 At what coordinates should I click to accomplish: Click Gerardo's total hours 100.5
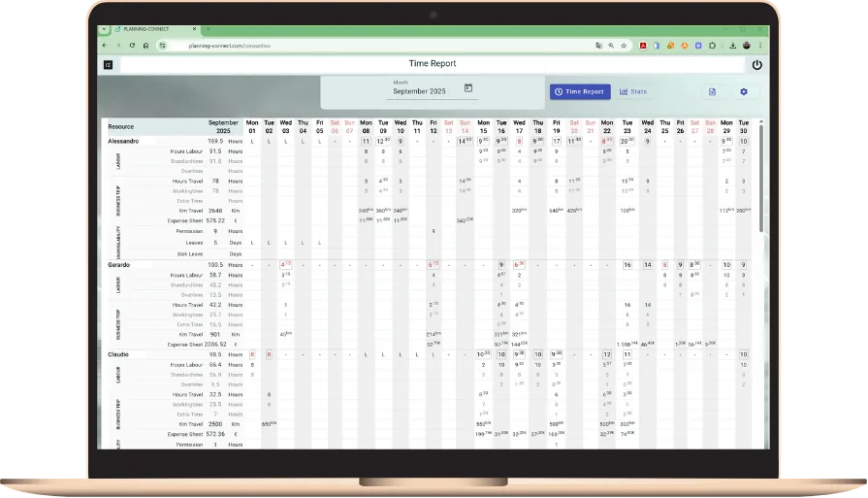215,265
